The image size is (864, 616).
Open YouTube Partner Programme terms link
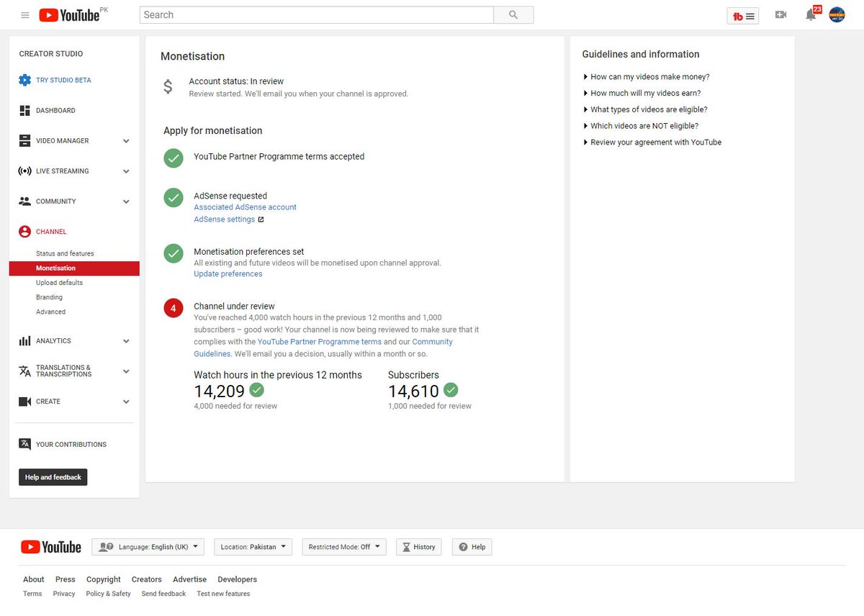[x=320, y=342]
